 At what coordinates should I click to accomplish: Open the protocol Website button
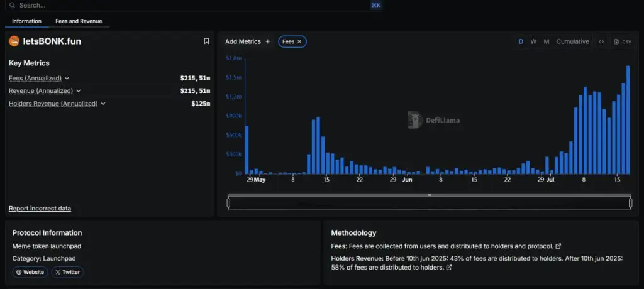(30, 272)
